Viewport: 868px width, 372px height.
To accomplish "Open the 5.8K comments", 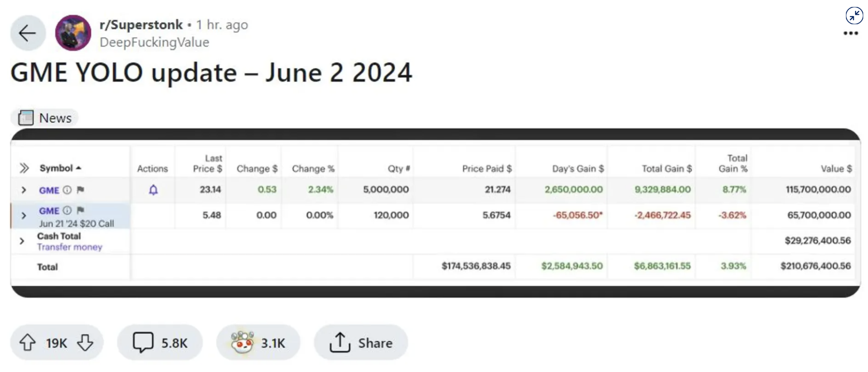I will (x=160, y=343).
